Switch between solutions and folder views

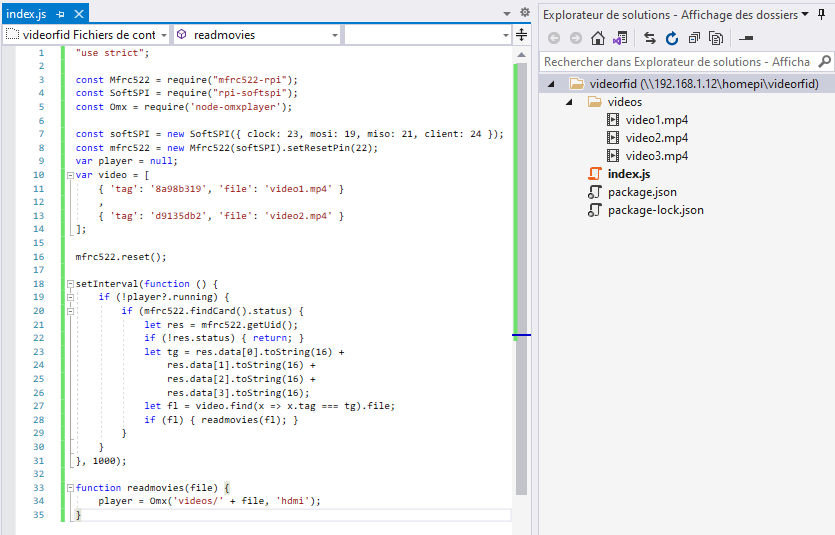621,38
